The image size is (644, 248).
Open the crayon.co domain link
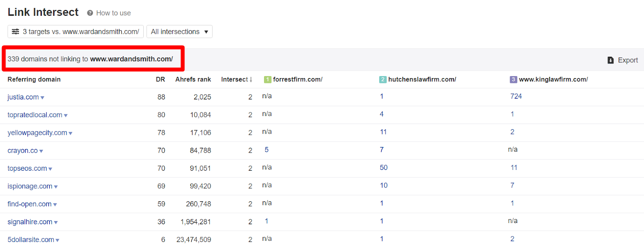pos(23,151)
